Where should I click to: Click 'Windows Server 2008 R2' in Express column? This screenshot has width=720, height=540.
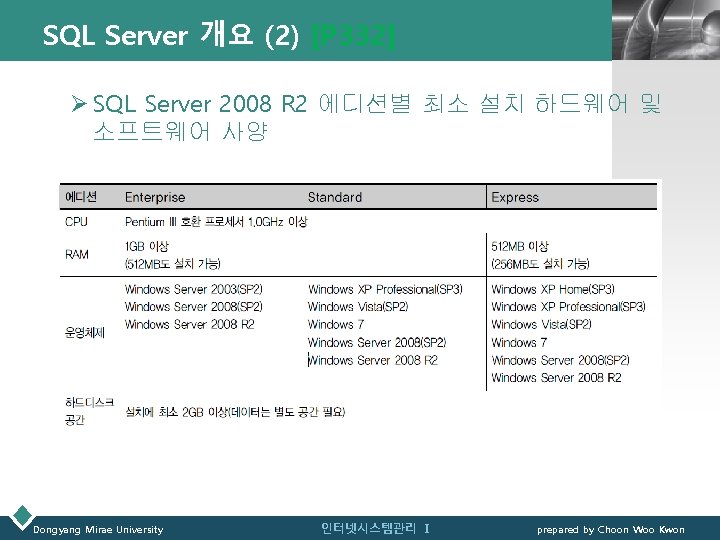coord(556,377)
